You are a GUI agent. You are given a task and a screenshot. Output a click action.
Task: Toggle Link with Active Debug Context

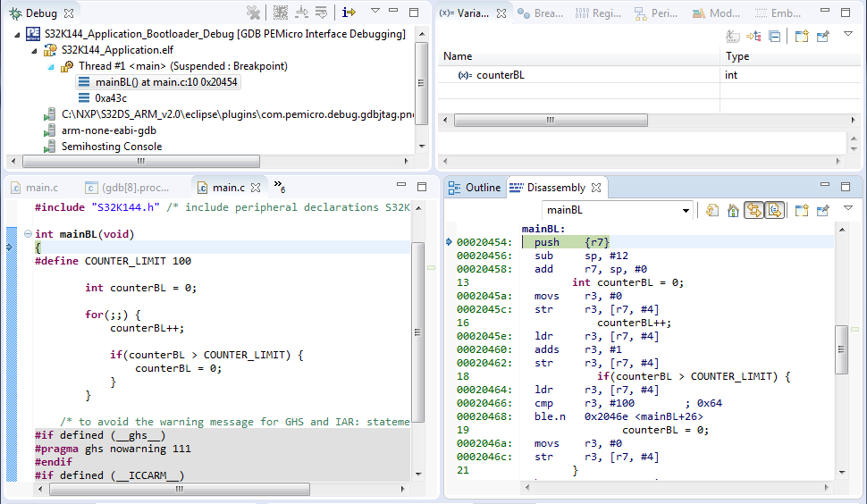[x=753, y=210]
